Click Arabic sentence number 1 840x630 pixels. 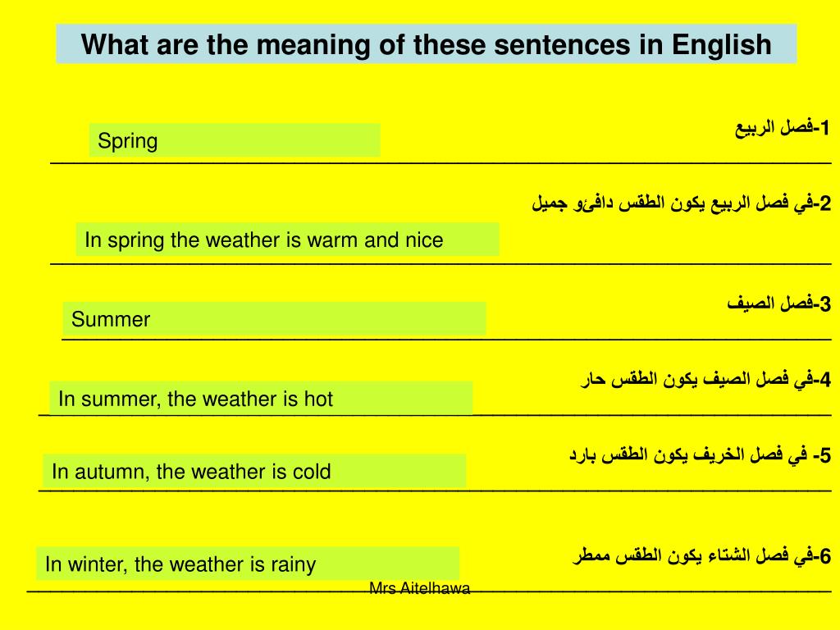tap(782, 129)
